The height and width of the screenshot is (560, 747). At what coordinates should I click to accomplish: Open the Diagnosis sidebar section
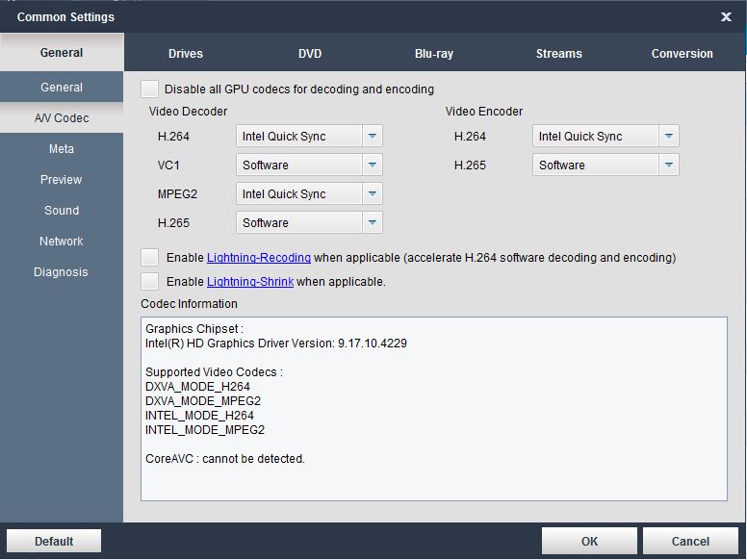coord(62,272)
